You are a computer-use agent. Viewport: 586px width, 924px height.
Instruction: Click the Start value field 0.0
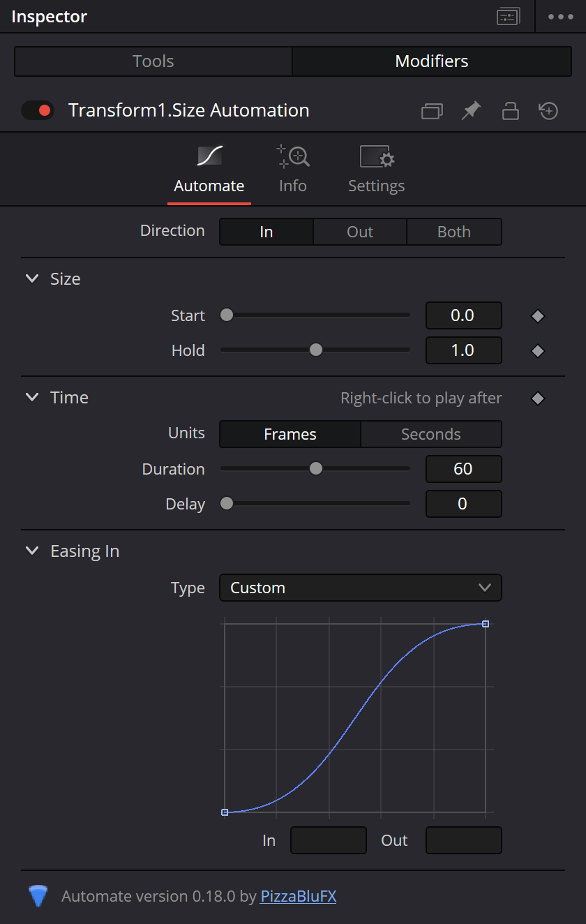pos(464,315)
